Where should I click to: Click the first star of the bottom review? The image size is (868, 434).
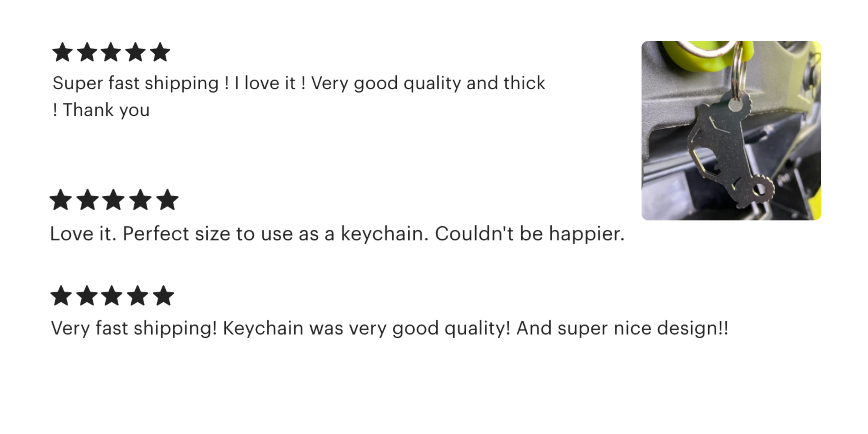coord(61,296)
